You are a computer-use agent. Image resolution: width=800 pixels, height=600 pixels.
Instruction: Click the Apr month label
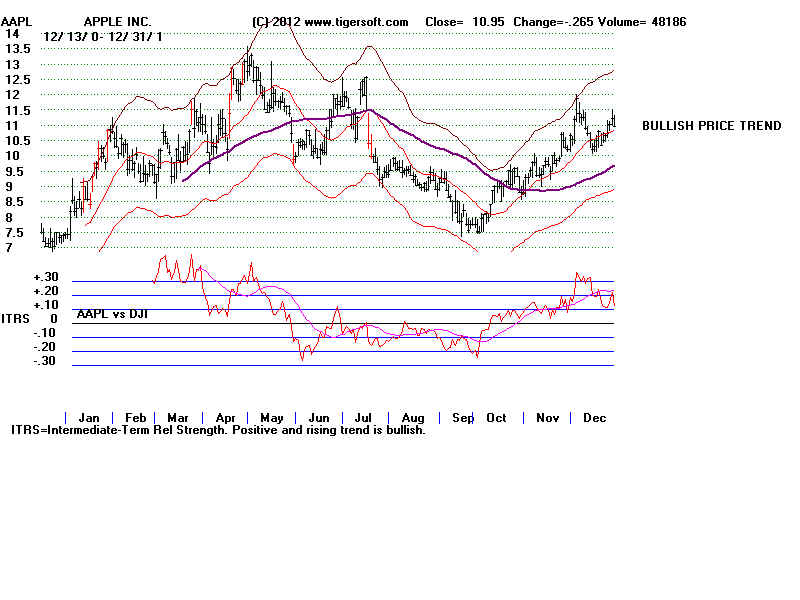[x=225, y=417]
